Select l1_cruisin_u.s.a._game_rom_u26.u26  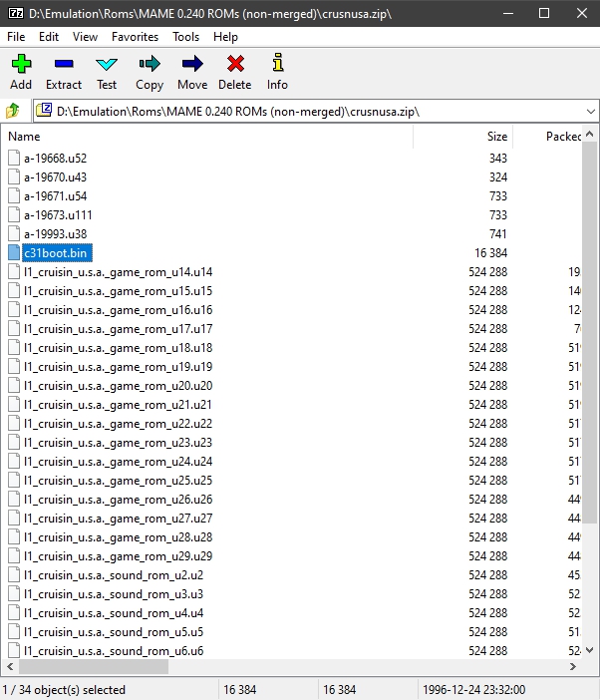pos(119,500)
